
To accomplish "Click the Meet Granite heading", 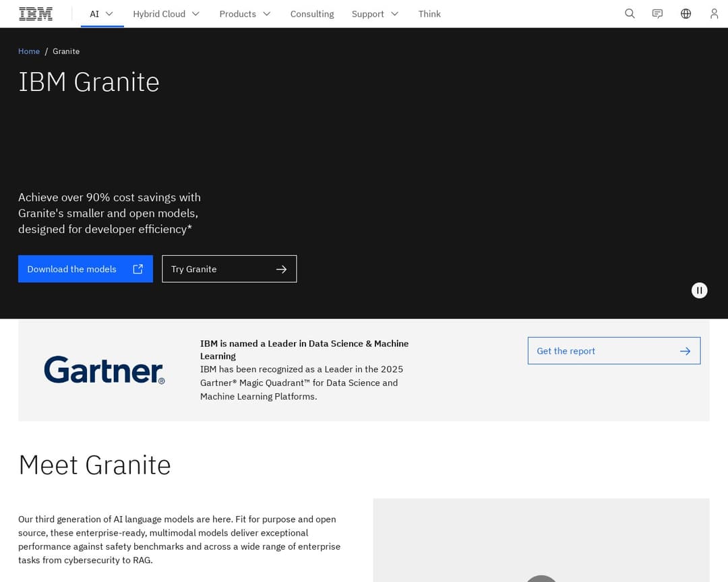I will 95,465.
